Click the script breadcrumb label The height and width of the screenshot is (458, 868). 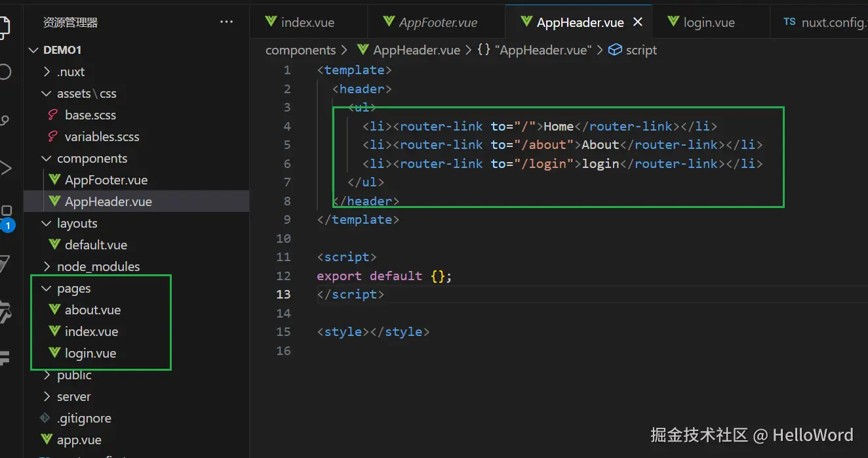pyautogui.click(x=641, y=50)
